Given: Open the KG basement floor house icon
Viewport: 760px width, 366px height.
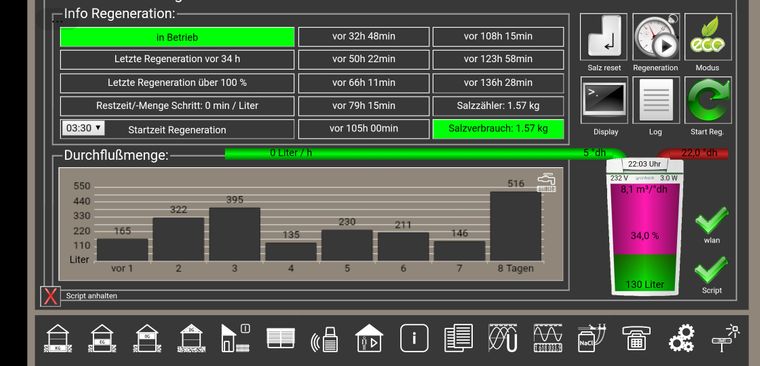Looking at the screenshot, I should tap(58, 338).
